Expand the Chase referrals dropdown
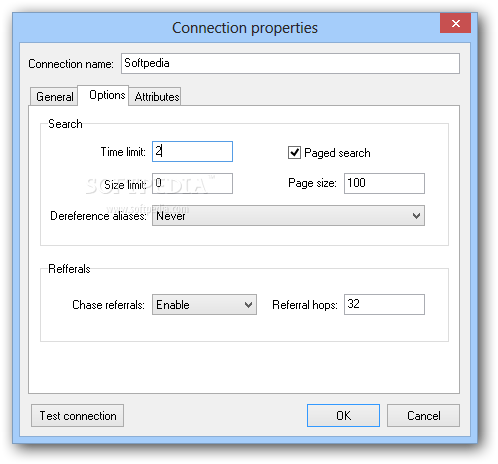The width and height of the screenshot is (498, 464). pos(204,305)
